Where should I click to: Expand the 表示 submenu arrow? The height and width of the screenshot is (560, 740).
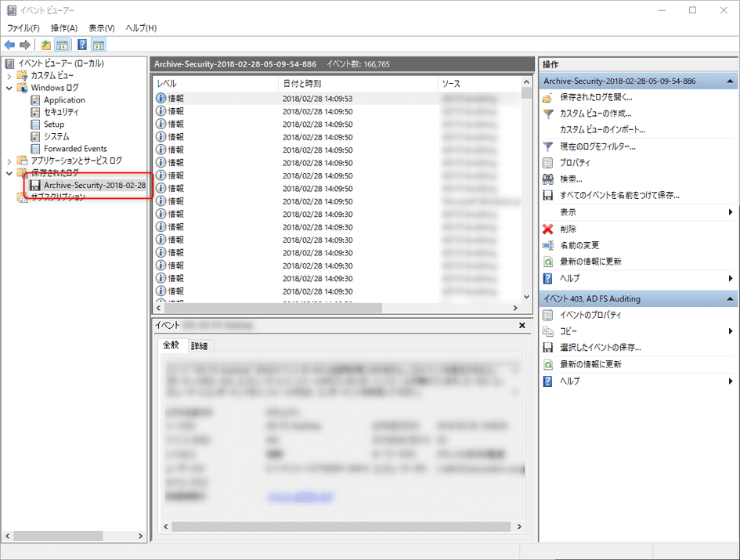coord(731,211)
